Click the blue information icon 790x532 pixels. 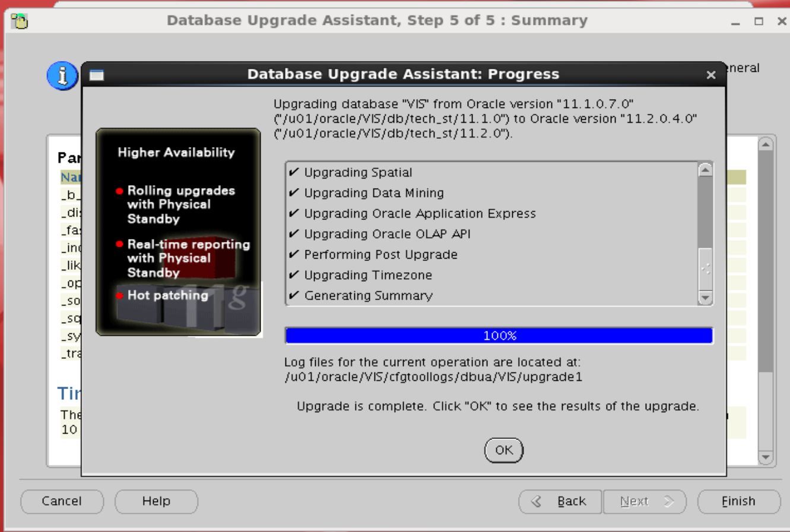click(x=62, y=76)
